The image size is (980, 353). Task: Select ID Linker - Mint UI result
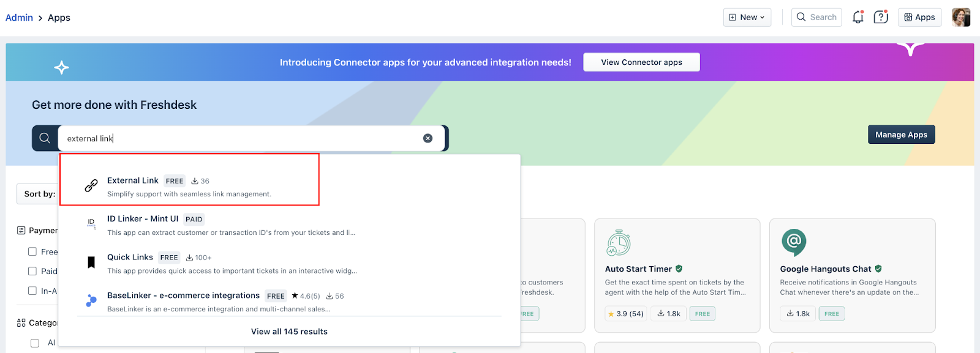pyautogui.click(x=289, y=225)
